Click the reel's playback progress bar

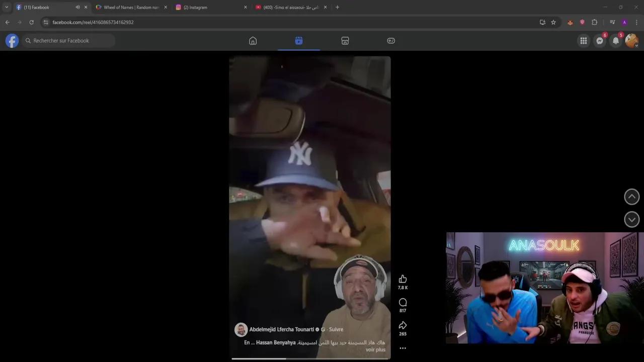[309, 358]
